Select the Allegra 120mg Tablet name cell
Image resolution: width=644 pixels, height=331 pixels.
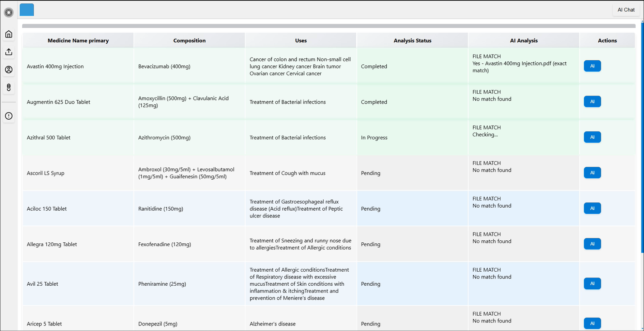coord(78,244)
